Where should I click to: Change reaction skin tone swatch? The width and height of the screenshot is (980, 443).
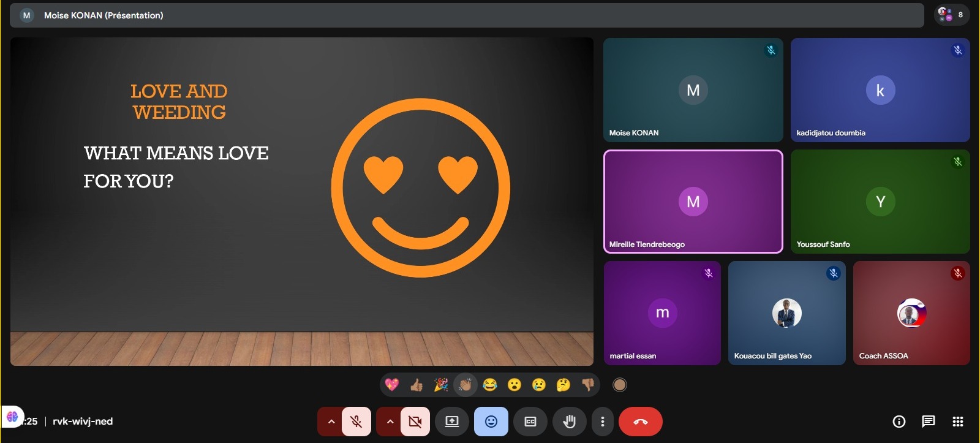620,385
